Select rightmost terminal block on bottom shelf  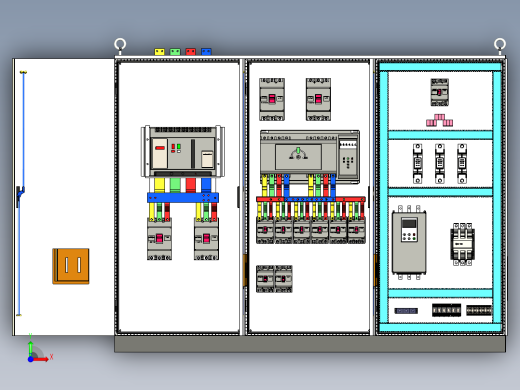point(479,310)
